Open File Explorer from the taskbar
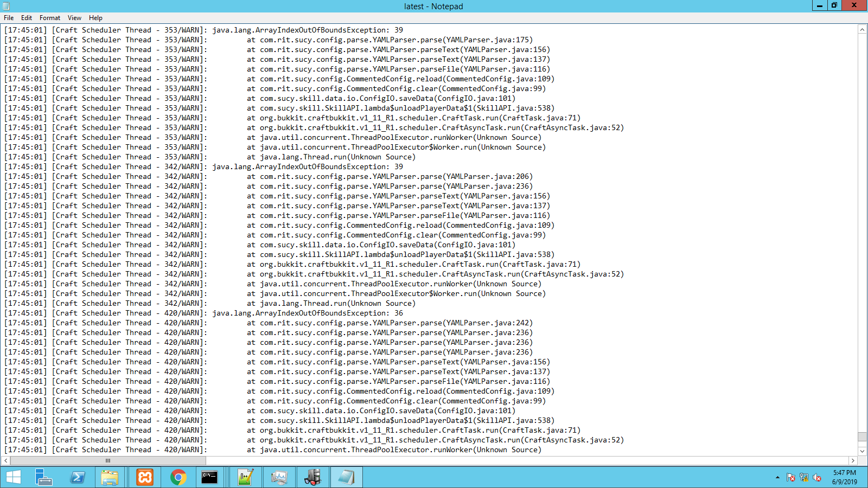Viewport: 868px width, 488px height. point(110,477)
